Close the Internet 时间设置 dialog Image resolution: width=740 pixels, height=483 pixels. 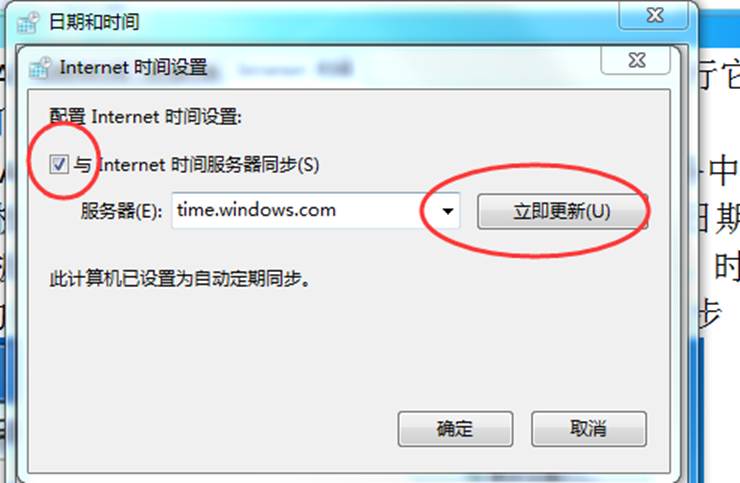coord(636,60)
